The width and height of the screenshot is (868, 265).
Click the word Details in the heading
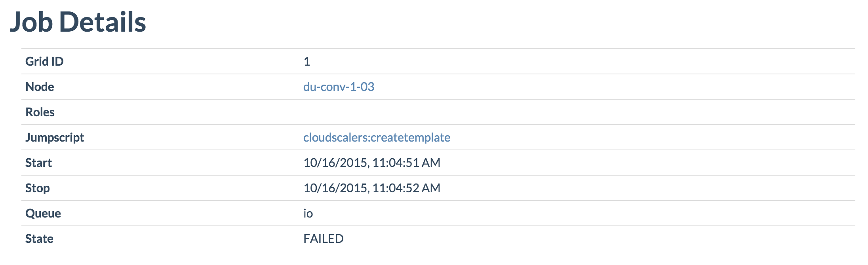[103, 22]
